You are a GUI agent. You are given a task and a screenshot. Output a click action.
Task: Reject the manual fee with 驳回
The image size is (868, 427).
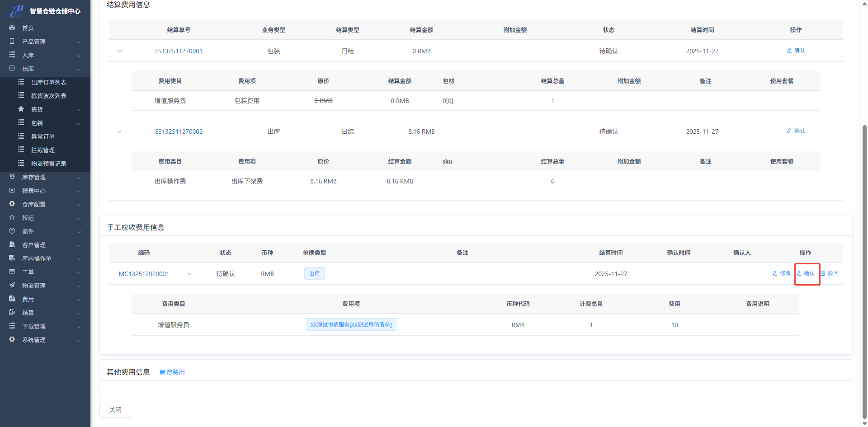coord(830,273)
